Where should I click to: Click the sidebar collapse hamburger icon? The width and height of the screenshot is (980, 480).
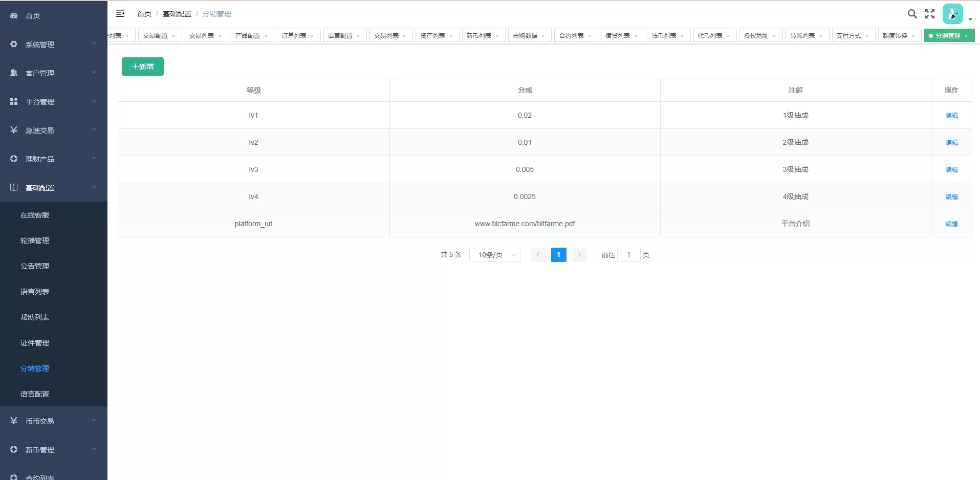120,14
